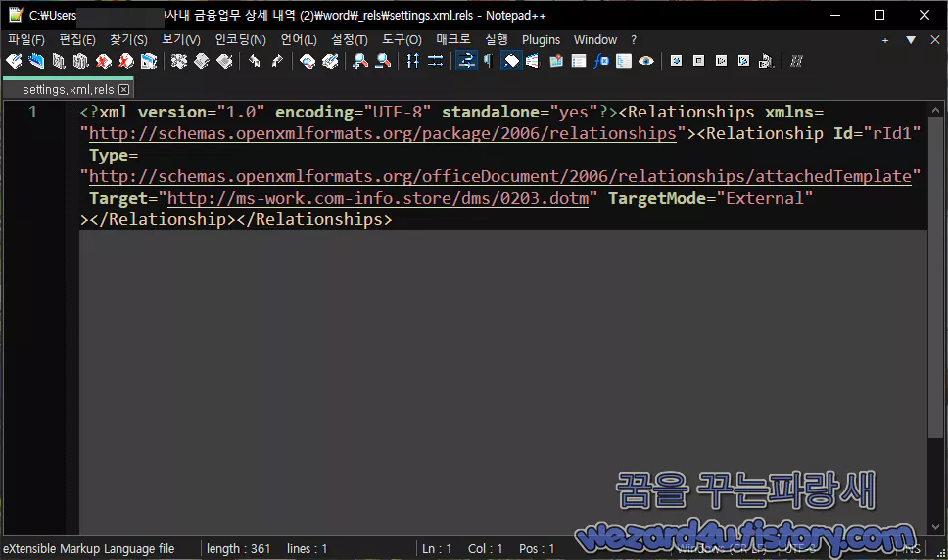Print the document using toolbar icon

(149, 61)
